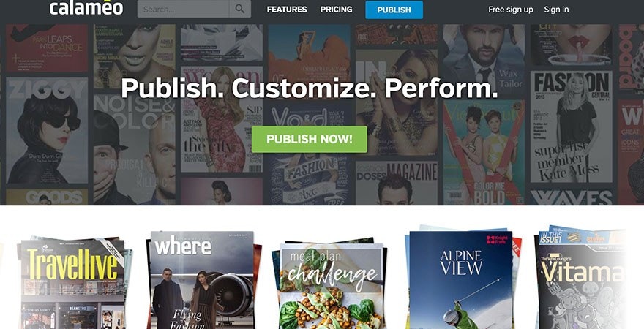This screenshot has height=329, width=644.
Task: Follow the Sign in link
Action: (556, 10)
